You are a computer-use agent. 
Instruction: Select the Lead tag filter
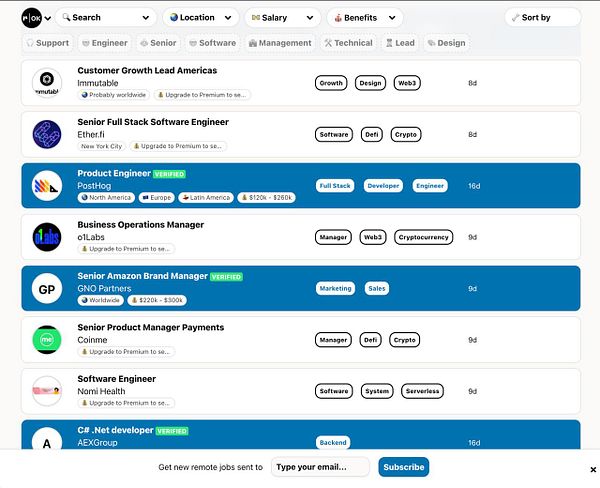pyautogui.click(x=400, y=43)
